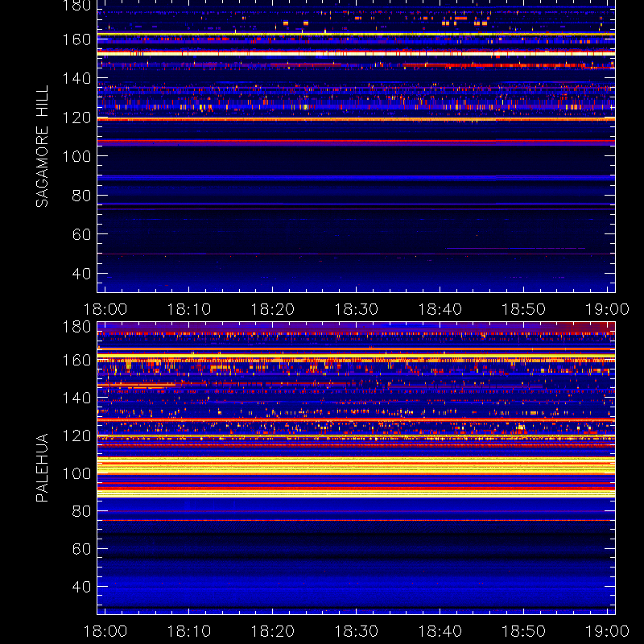Select the 40 tick label on Sagamore Hill plot
Image resolution: width=644 pixels, height=644 pixels.
pos(81,274)
